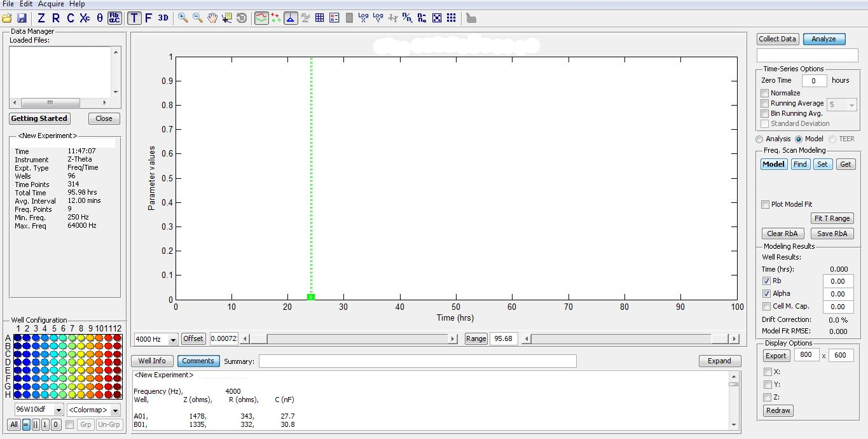Click the Summary text input field
This screenshot has width=868, height=439.
pyautogui.click(x=417, y=361)
